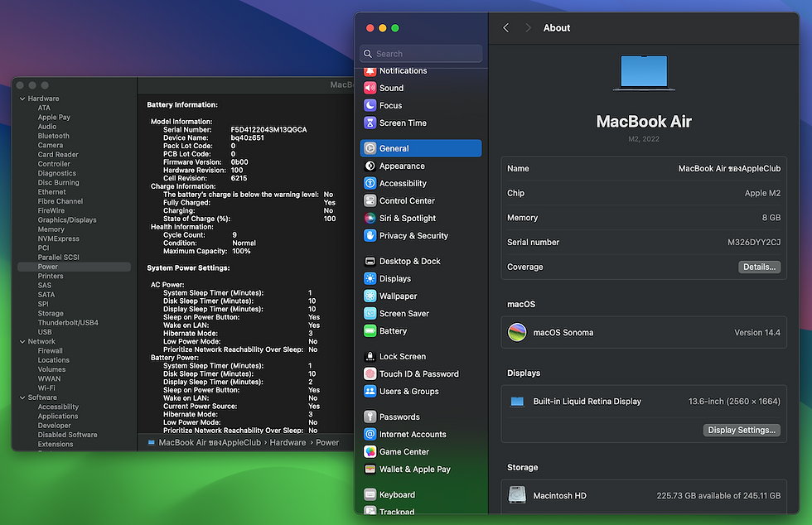Click the Version 14.4 text
Image resolution: width=812 pixels, height=525 pixels.
[757, 332]
